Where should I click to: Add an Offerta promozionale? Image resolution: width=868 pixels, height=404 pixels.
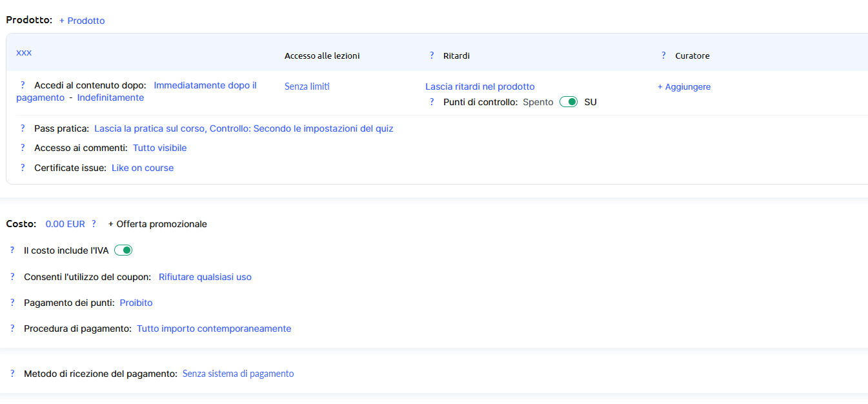[157, 224]
